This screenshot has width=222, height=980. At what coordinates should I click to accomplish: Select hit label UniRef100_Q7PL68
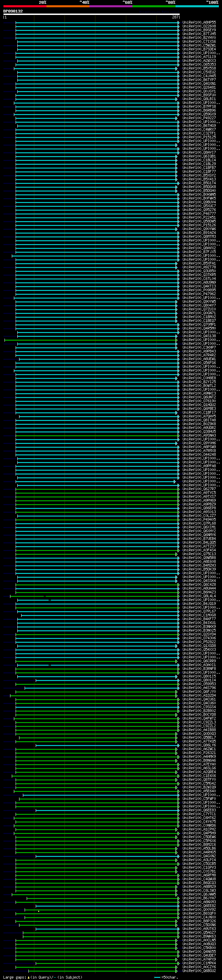click(x=199, y=524)
